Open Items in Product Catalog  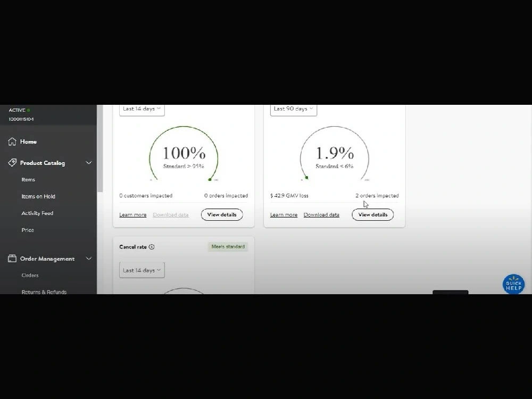pyautogui.click(x=28, y=179)
